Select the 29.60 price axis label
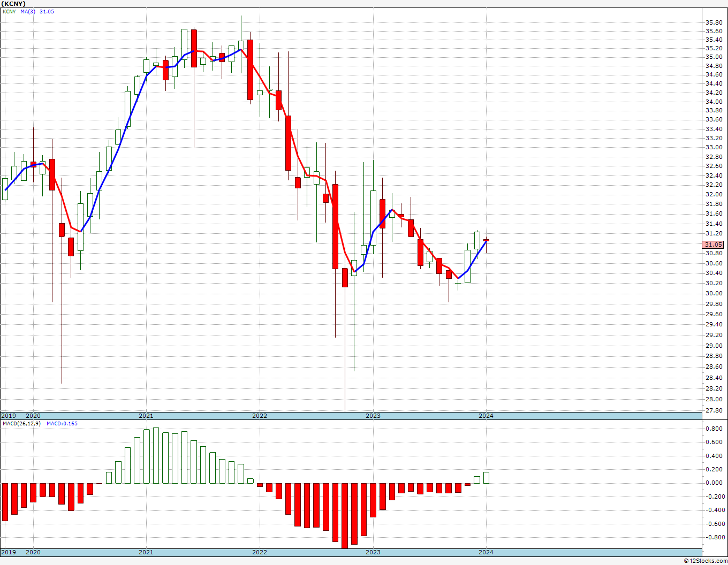The width and height of the screenshot is (728, 565). click(x=714, y=314)
